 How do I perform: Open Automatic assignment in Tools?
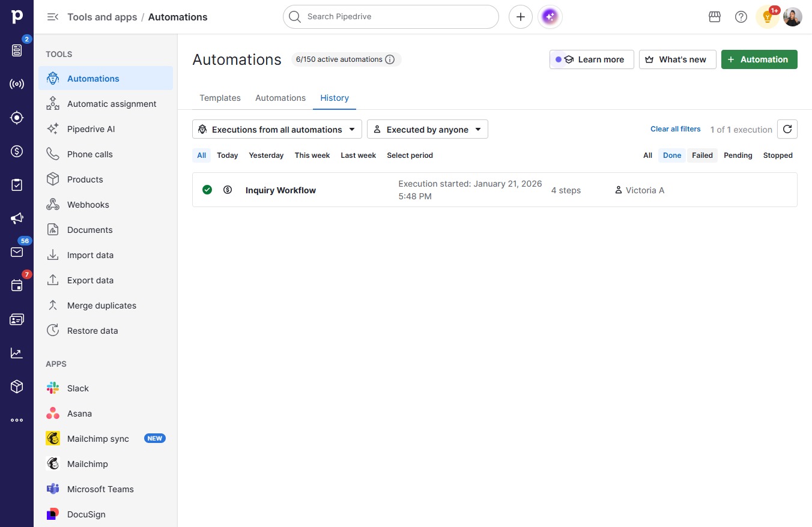point(106,104)
